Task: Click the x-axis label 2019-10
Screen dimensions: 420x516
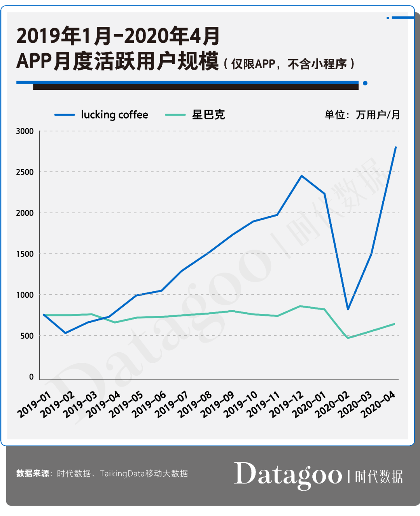Action: click(x=240, y=405)
